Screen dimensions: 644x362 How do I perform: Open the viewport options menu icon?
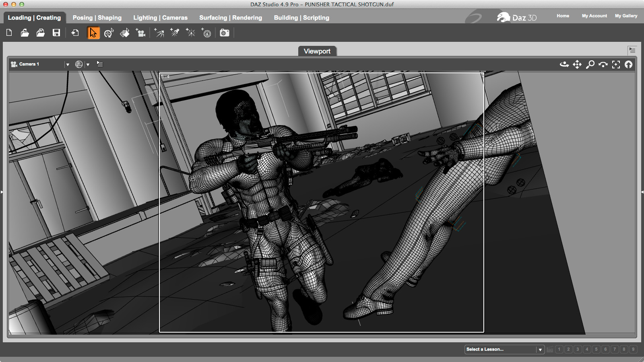(x=100, y=64)
